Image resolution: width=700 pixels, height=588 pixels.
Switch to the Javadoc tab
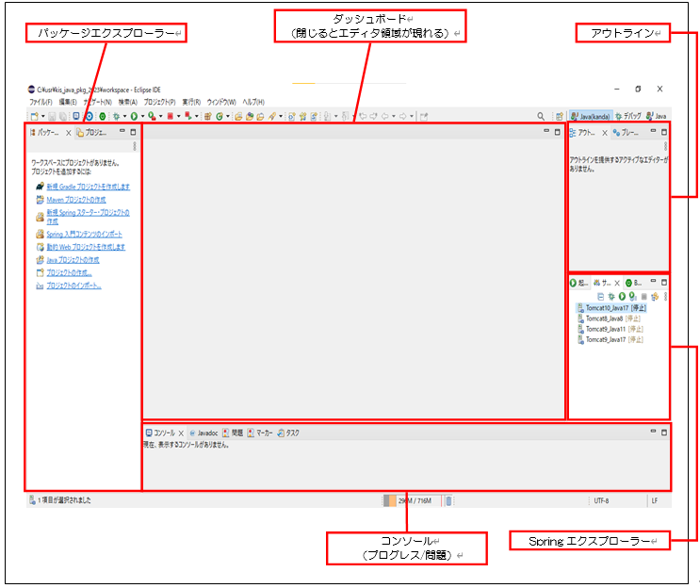[203, 433]
